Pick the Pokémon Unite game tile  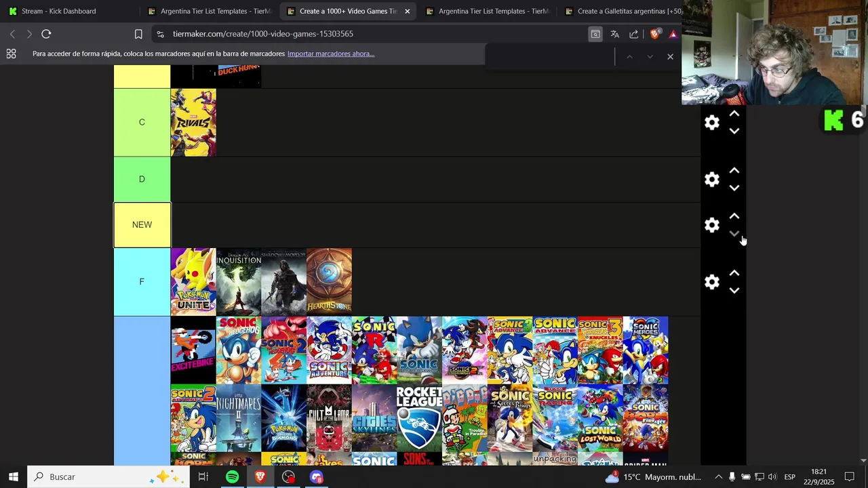pyautogui.click(x=193, y=282)
